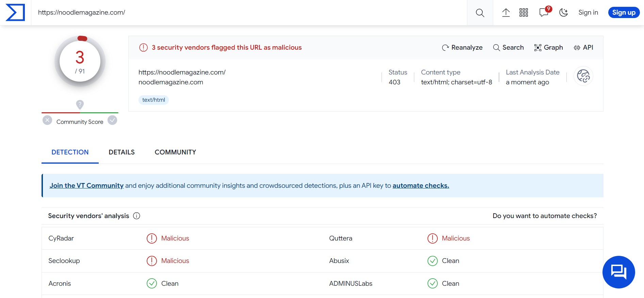The width and height of the screenshot is (644, 298).
Task: Click the 'a moment ago' analysis date
Action: (527, 82)
